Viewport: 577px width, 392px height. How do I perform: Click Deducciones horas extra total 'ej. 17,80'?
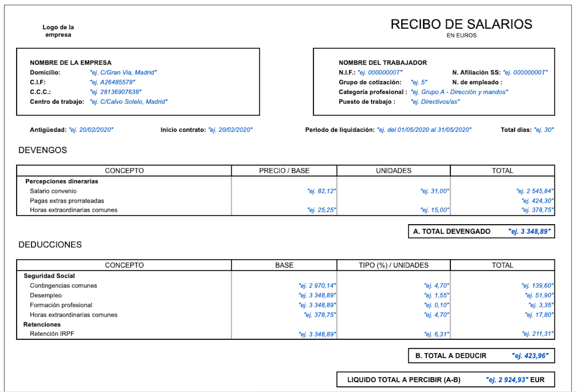point(540,315)
